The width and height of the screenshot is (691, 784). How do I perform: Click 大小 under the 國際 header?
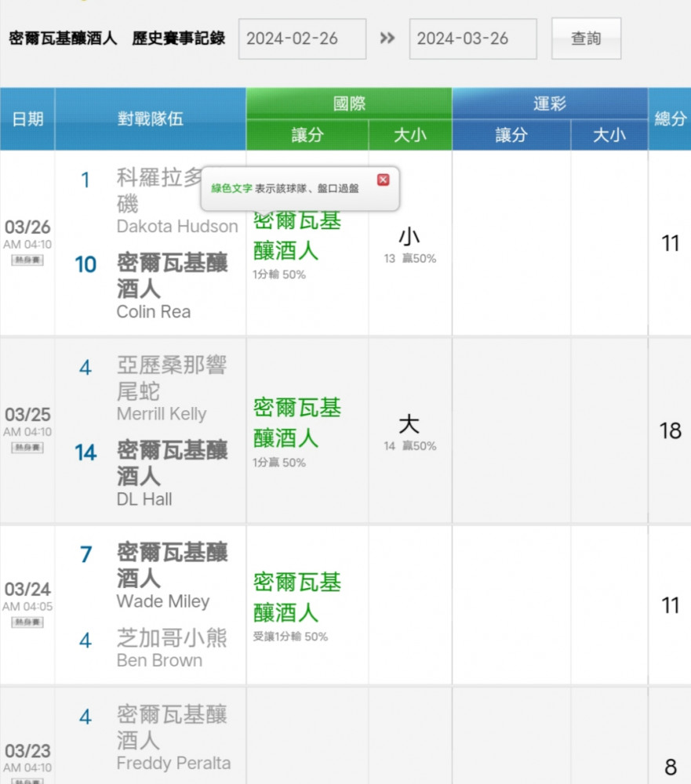pos(410,135)
